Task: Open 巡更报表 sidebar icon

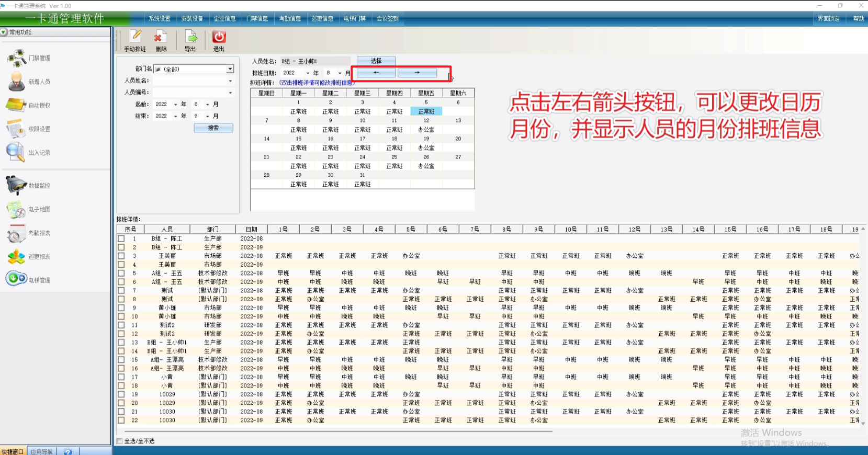Action: coord(16,257)
